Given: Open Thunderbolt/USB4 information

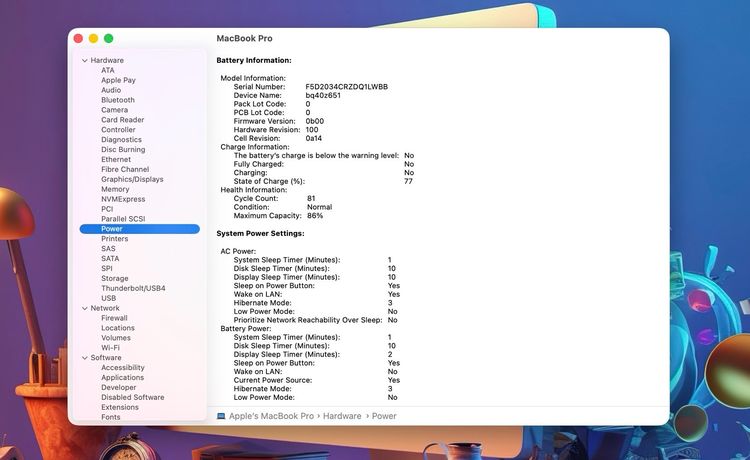Looking at the screenshot, I should (x=133, y=288).
